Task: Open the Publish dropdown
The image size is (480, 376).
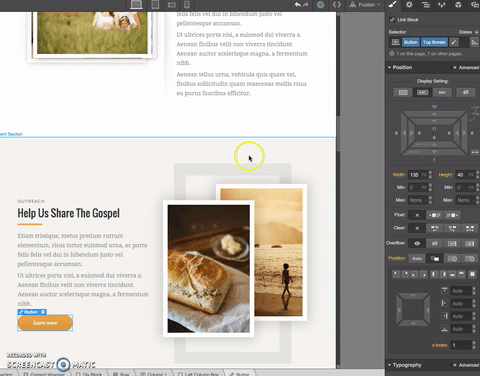Action: coord(365,5)
